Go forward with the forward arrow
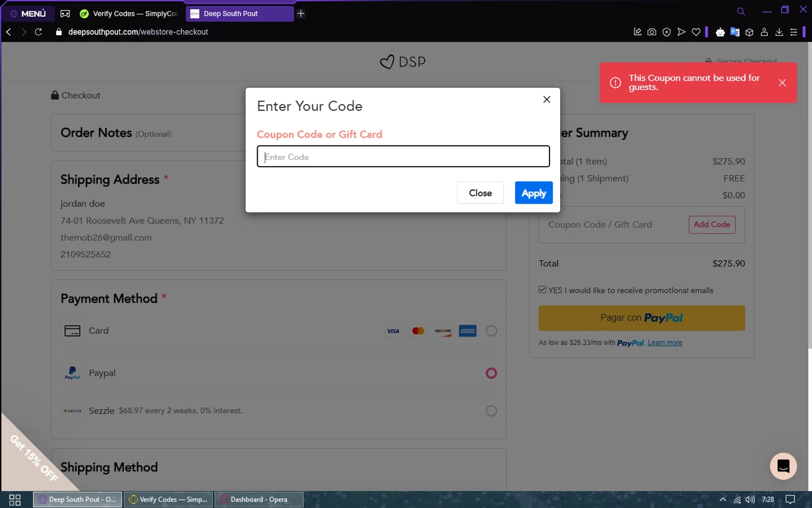Viewport: 812px width, 508px height. (x=24, y=32)
